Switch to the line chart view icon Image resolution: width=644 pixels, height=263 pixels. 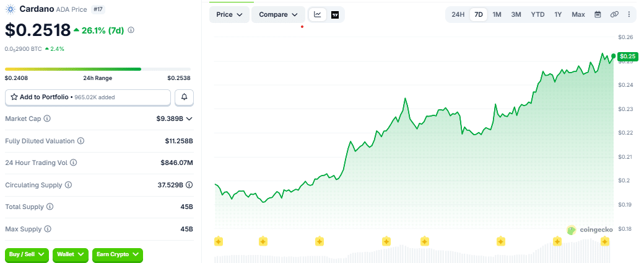(318, 14)
